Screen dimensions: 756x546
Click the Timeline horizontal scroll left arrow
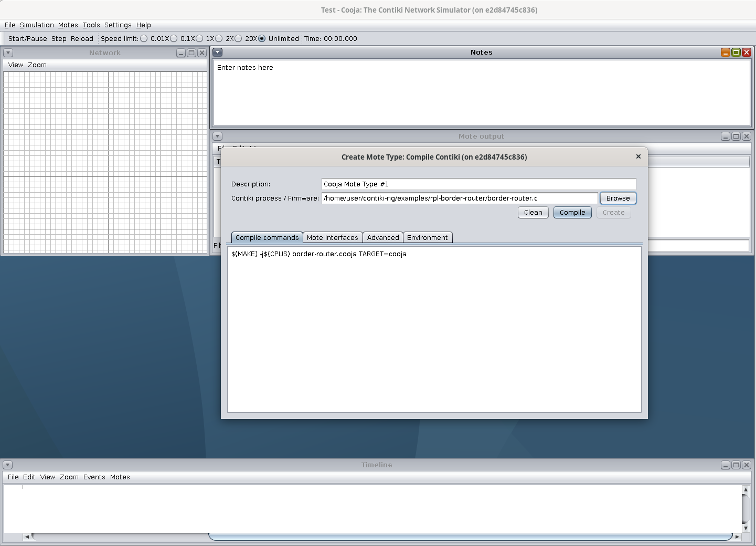click(27, 537)
